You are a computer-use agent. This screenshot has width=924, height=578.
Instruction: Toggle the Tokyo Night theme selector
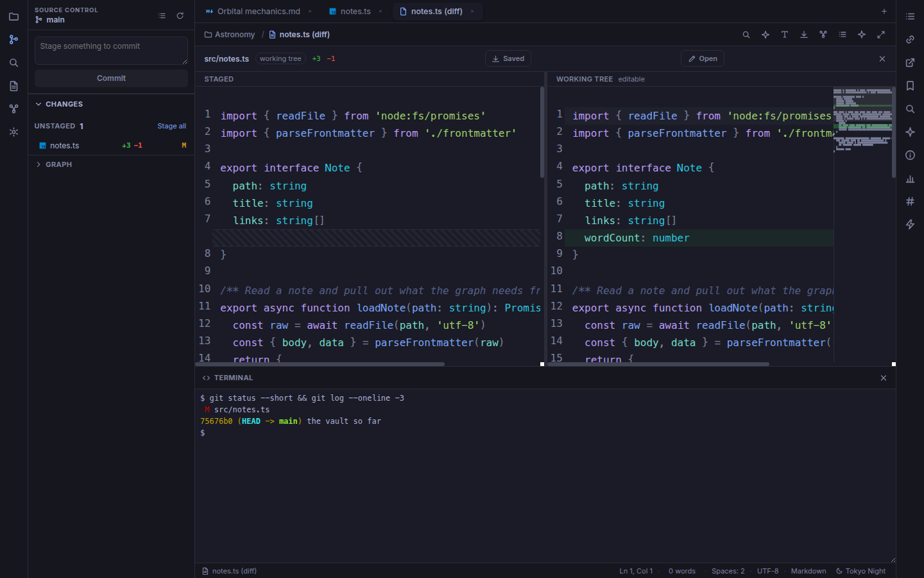click(x=860, y=571)
